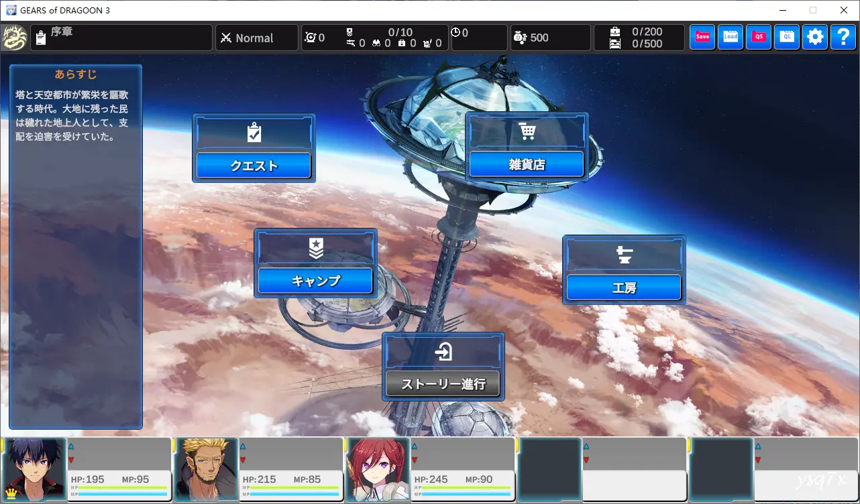Click the 500 money value
Viewport: 860px width, 504px height.
click(539, 38)
